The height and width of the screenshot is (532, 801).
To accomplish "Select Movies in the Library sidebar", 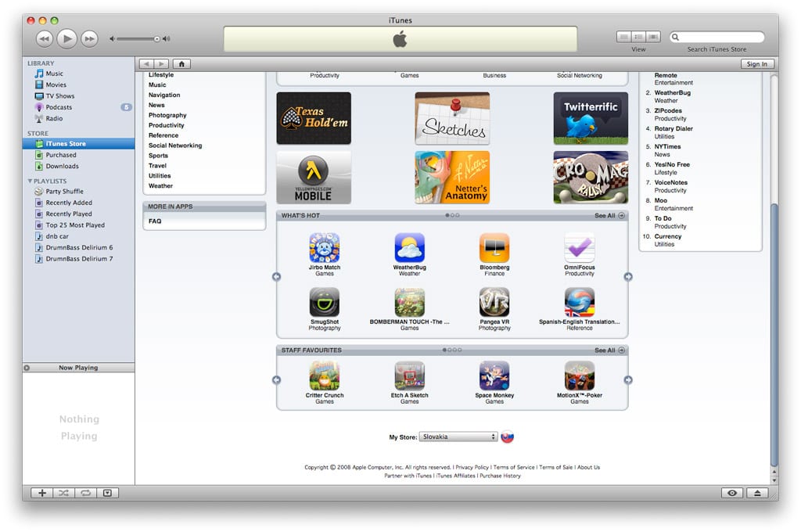I will tap(79, 84).
